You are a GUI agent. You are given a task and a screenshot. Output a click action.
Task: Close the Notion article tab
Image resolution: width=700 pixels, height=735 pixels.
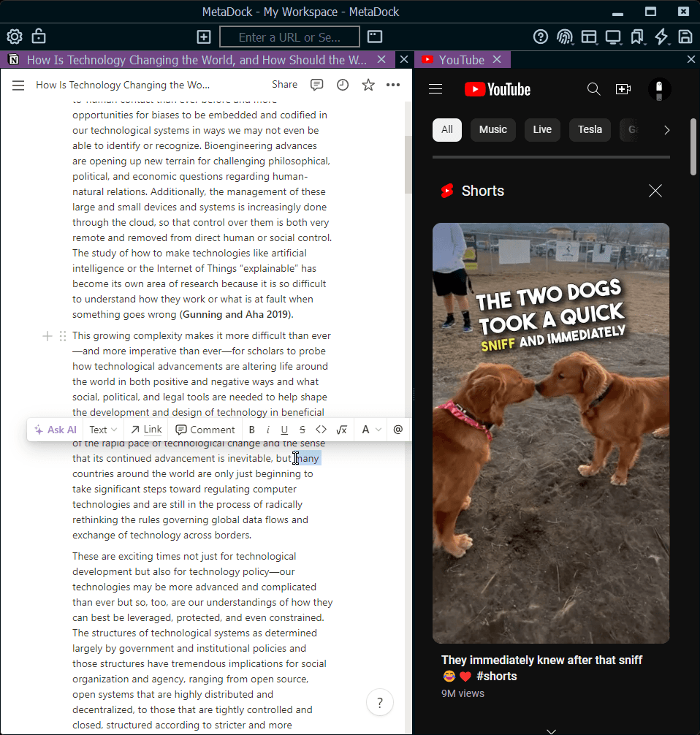[381, 59]
